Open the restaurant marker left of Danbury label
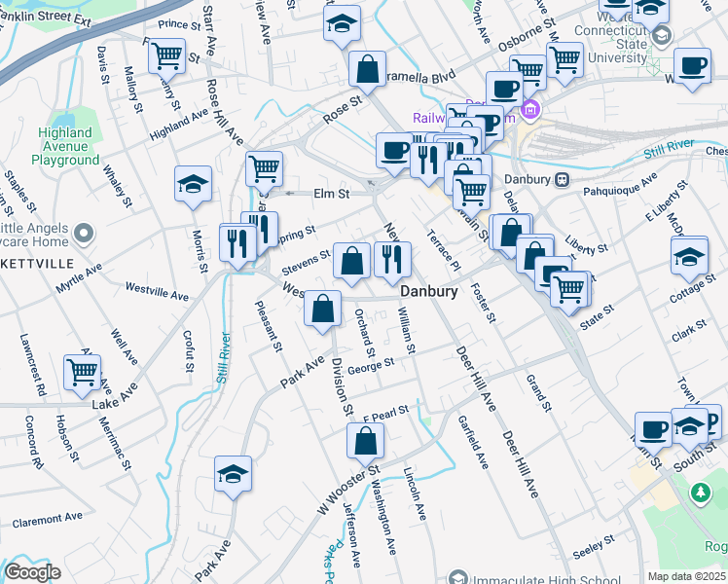Image resolution: width=728 pixels, height=584 pixels. pyautogui.click(x=392, y=259)
